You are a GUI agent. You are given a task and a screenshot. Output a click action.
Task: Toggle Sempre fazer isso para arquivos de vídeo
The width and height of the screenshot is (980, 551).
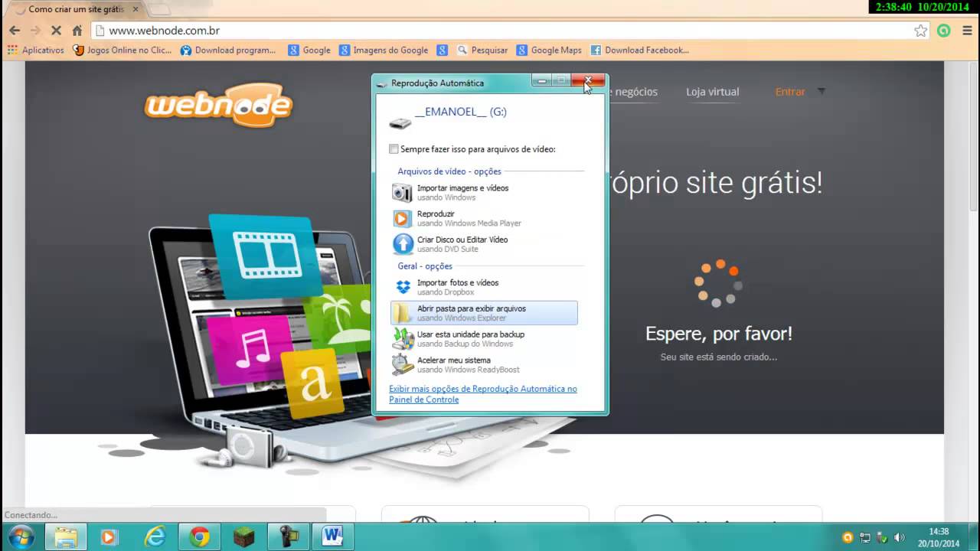[x=394, y=149]
